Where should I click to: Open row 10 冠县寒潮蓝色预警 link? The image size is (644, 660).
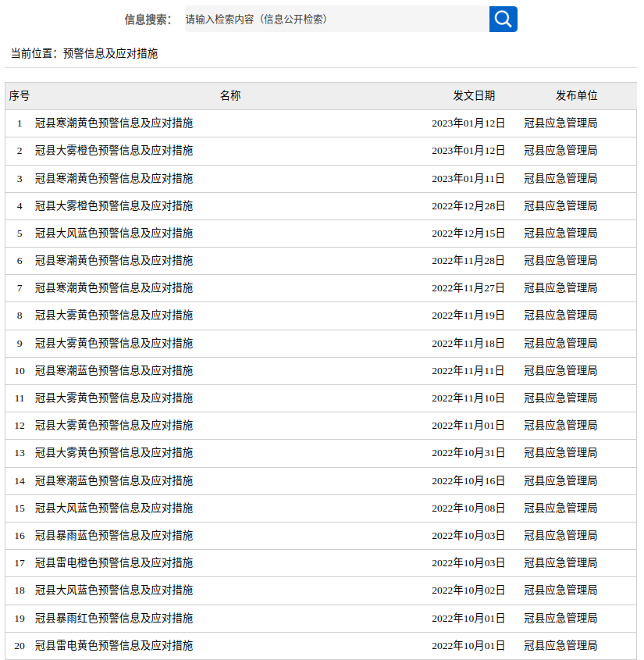tap(114, 371)
